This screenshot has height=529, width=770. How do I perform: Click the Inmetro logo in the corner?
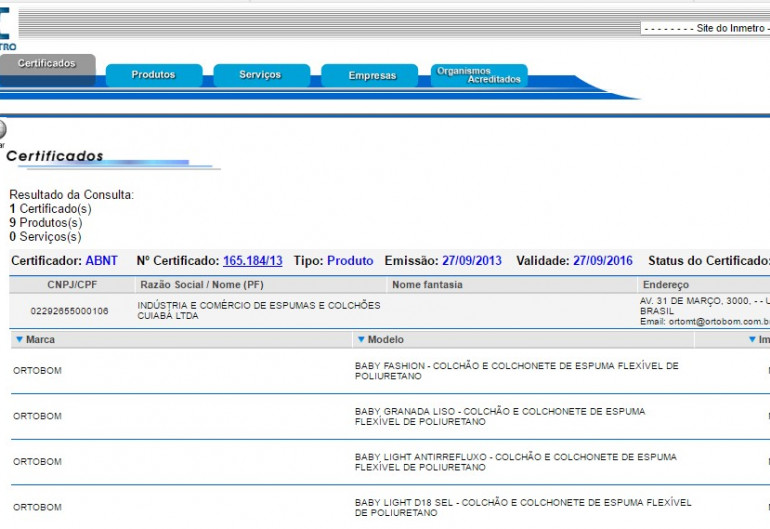(8, 30)
